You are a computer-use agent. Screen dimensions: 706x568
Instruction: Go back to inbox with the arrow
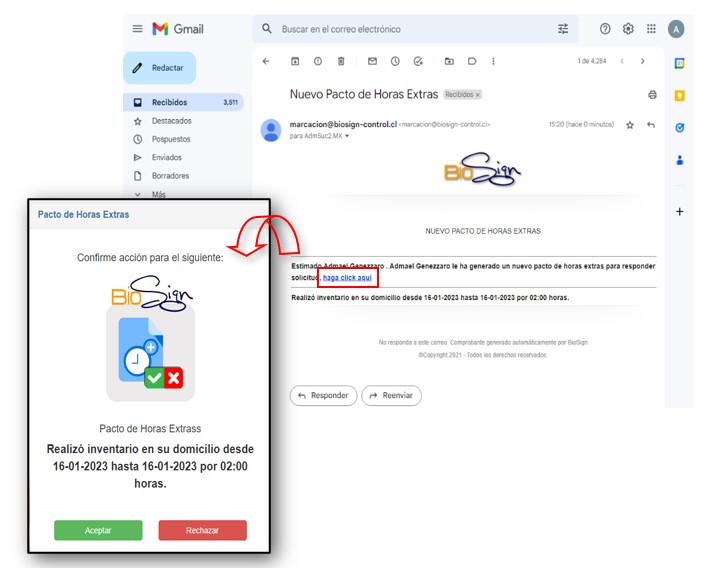click(266, 61)
